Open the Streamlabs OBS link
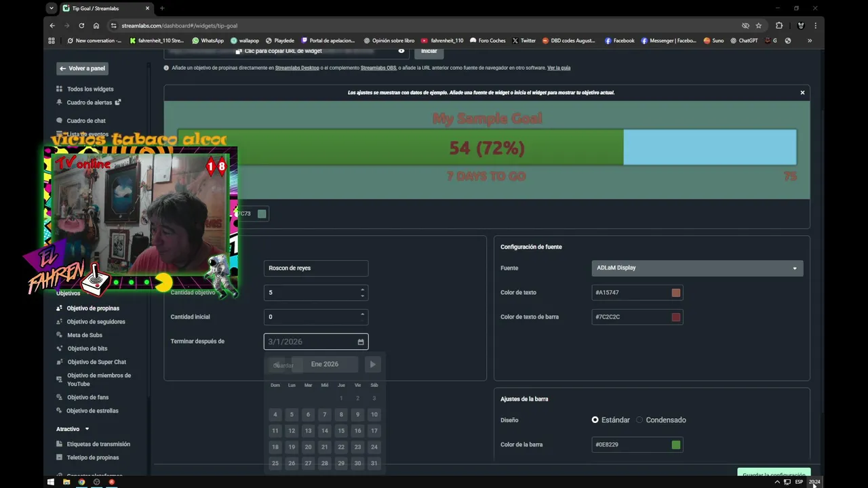868x488 pixels. (x=378, y=68)
